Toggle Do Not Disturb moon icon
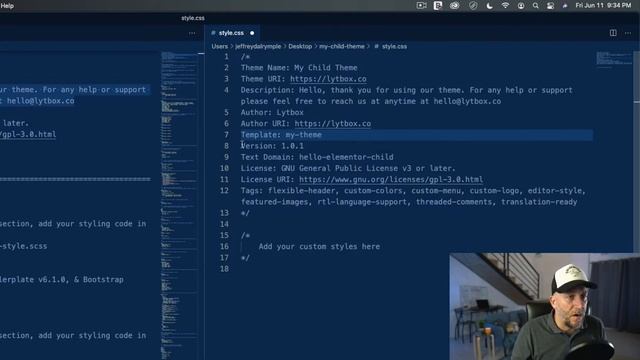Image resolution: width=640 pixels, height=360 pixels. (x=489, y=6)
